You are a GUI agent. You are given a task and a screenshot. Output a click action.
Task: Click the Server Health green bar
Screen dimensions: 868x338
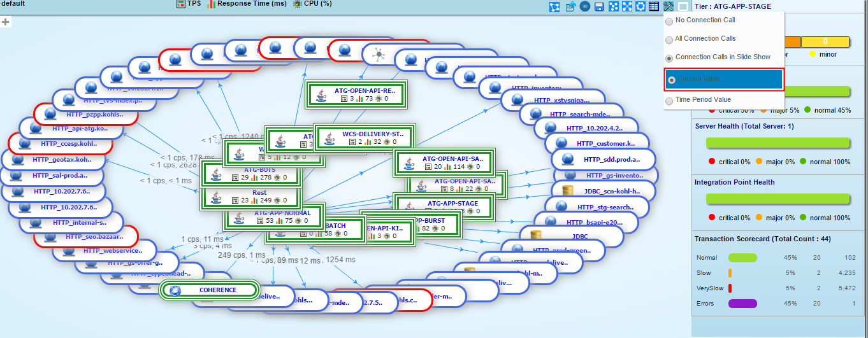[x=779, y=143]
